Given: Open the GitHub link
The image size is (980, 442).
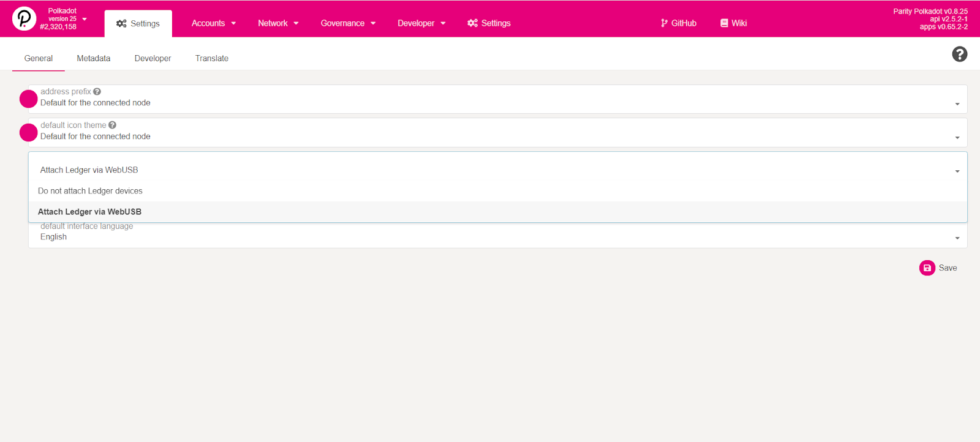Looking at the screenshot, I should 679,23.
